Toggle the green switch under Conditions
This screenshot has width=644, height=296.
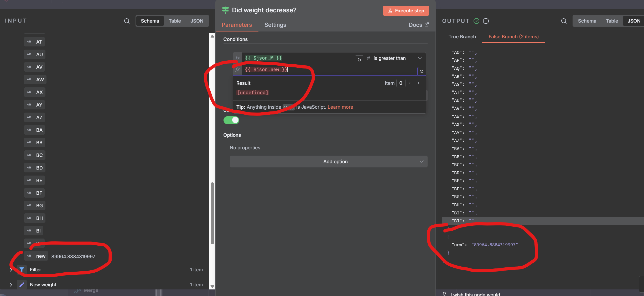(231, 120)
